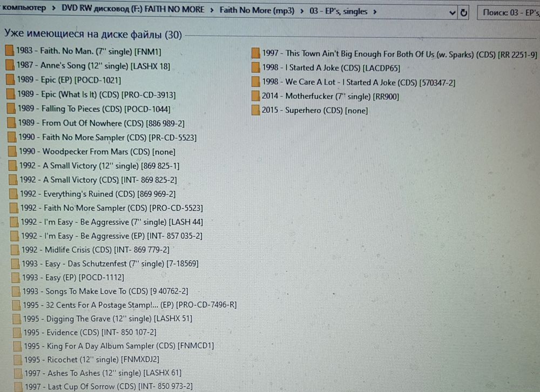Click folder icon for Songs To Make Love To
The image size is (540, 392).
pyautogui.click(x=16, y=291)
